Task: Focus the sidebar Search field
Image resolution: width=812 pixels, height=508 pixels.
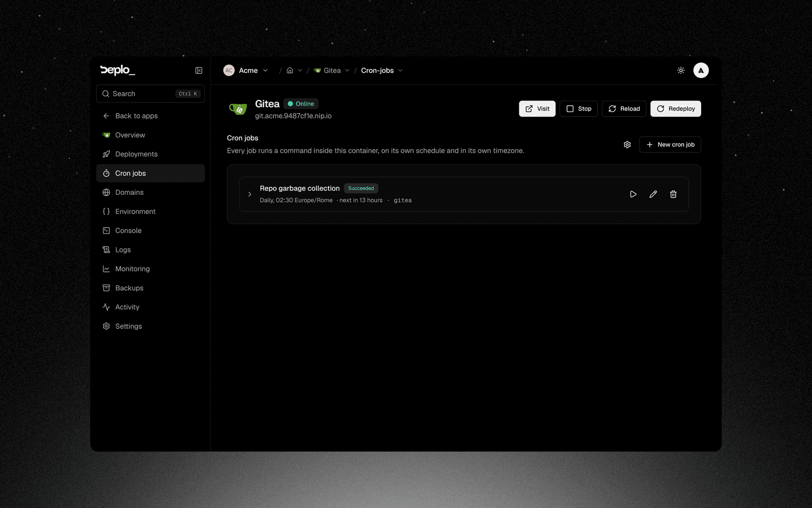Action: [150, 94]
